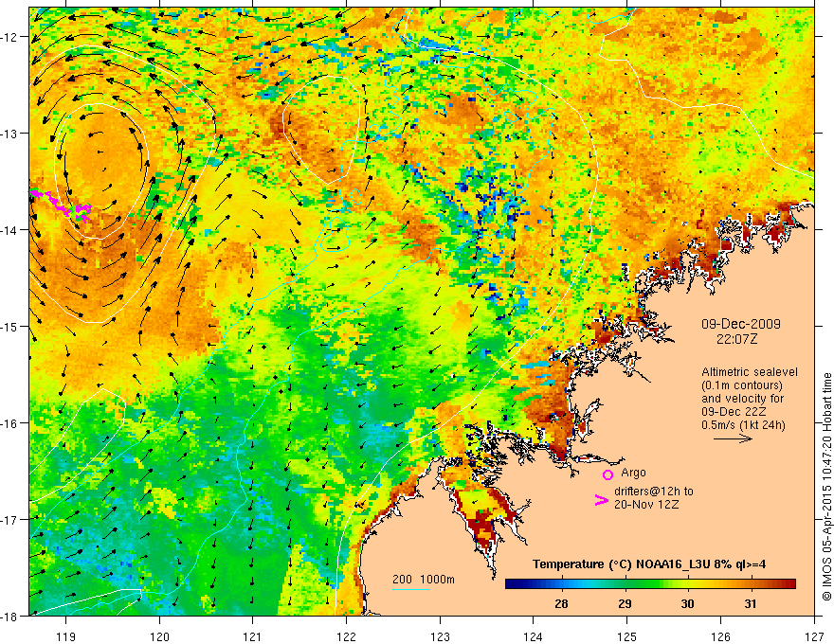Click the longitude axis label '120'
The image size is (834, 644).
[x=159, y=636]
